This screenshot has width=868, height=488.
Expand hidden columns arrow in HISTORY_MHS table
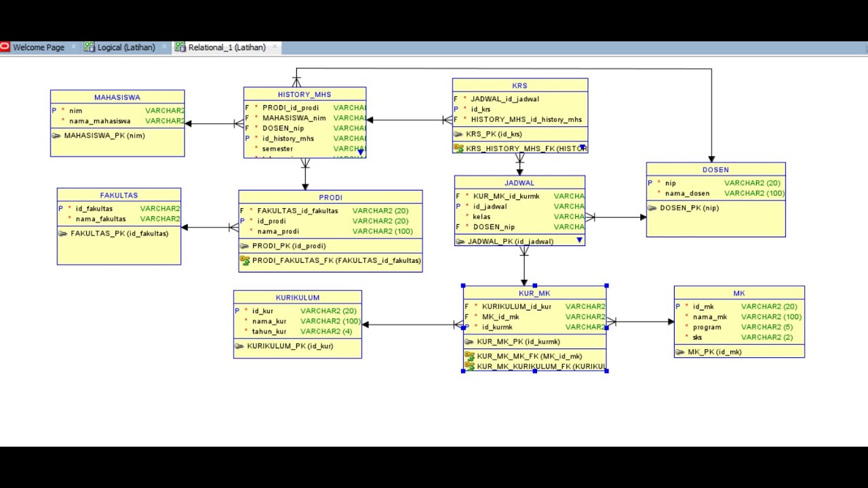coord(361,152)
